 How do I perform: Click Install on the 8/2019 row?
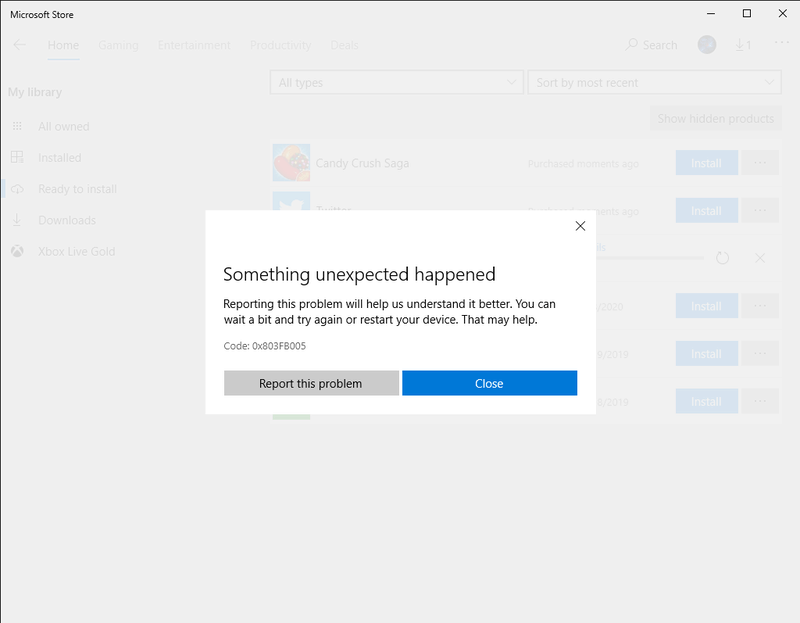click(707, 402)
